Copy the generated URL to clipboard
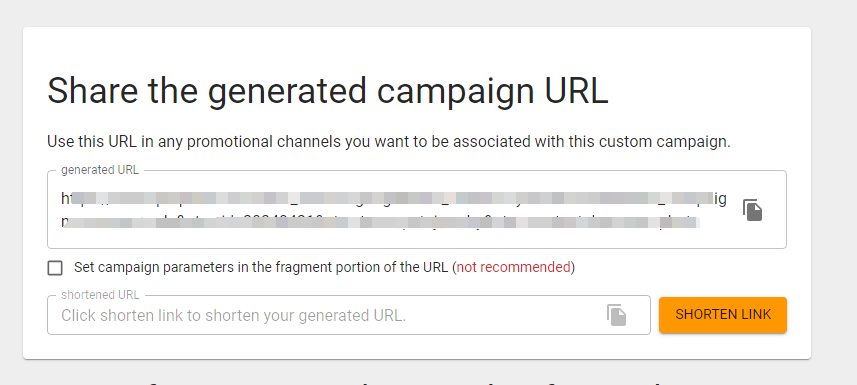The width and height of the screenshot is (857, 385). [x=752, y=210]
